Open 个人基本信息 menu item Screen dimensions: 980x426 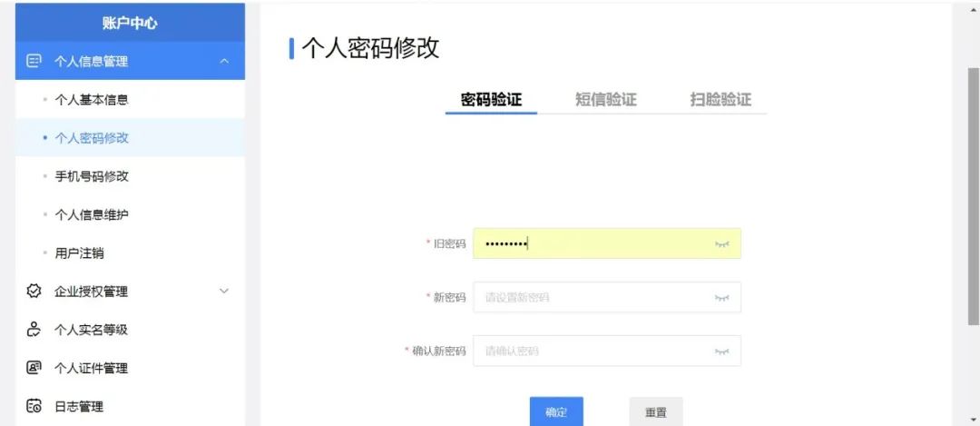[x=130, y=100]
